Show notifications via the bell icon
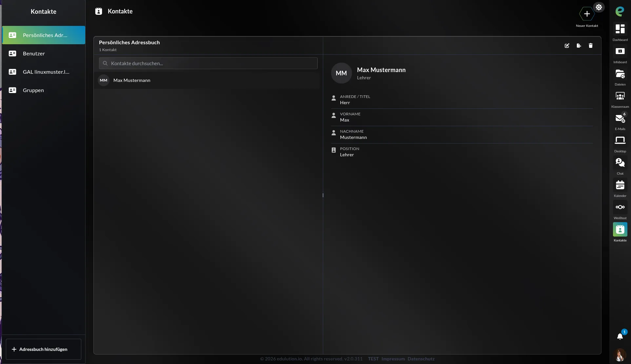Screen dimensions: 631x364 (620, 336)
